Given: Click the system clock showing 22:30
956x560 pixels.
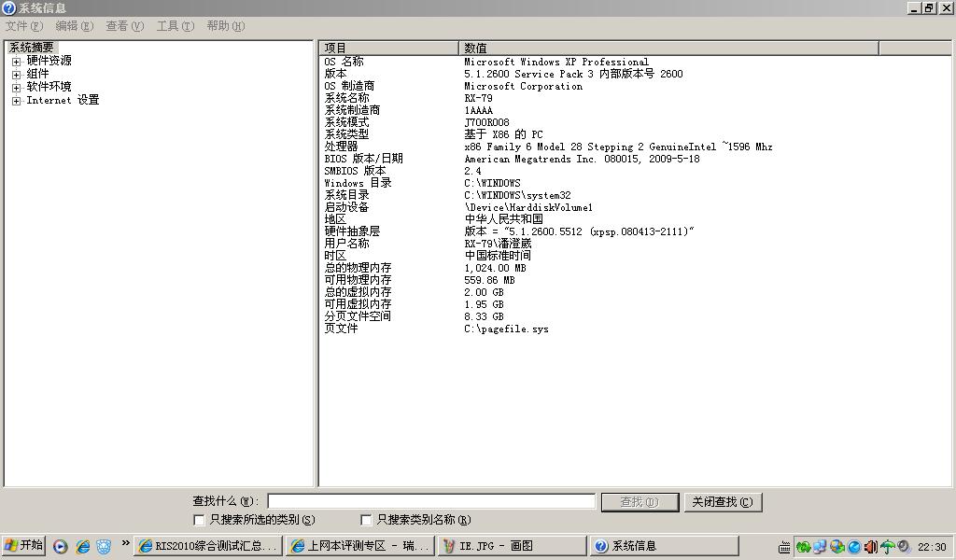Looking at the screenshot, I should tap(933, 547).
